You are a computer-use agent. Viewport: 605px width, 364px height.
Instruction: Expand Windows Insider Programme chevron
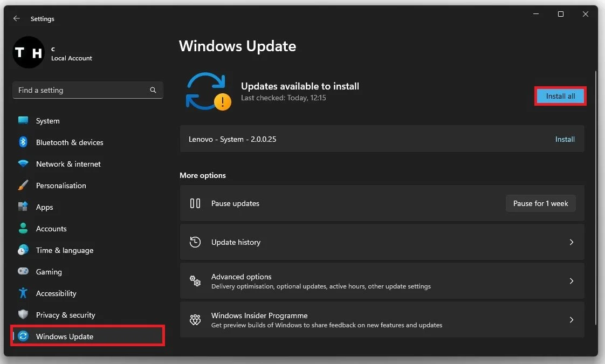coord(572,320)
